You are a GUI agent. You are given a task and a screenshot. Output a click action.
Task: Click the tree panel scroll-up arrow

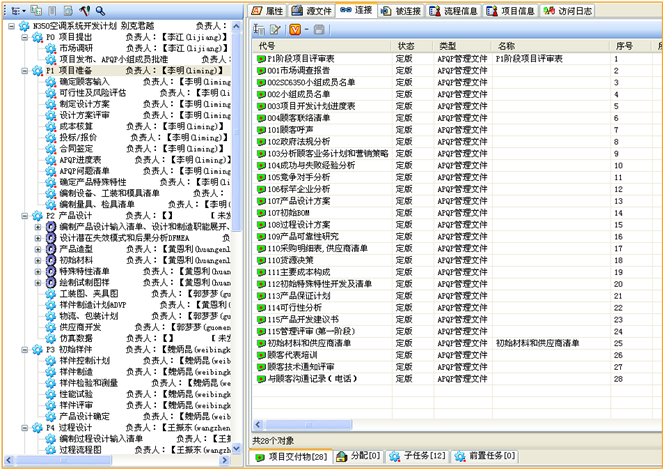pyautogui.click(x=236, y=26)
